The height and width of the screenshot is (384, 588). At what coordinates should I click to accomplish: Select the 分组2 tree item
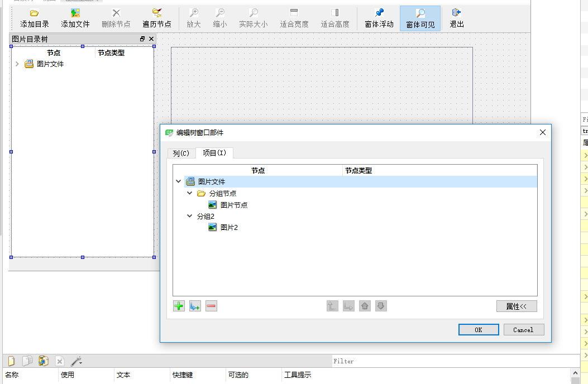click(205, 217)
